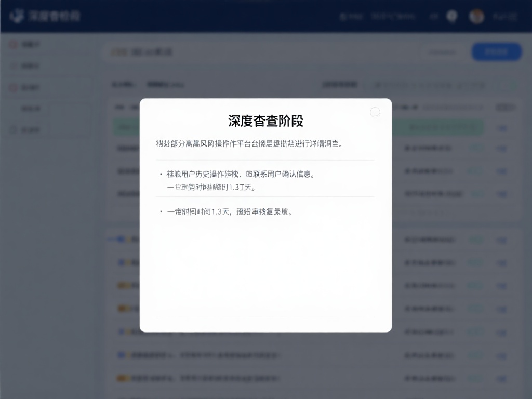The image size is (532, 399).
Task: Click the blue primary action button top right
Action: (x=496, y=51)
